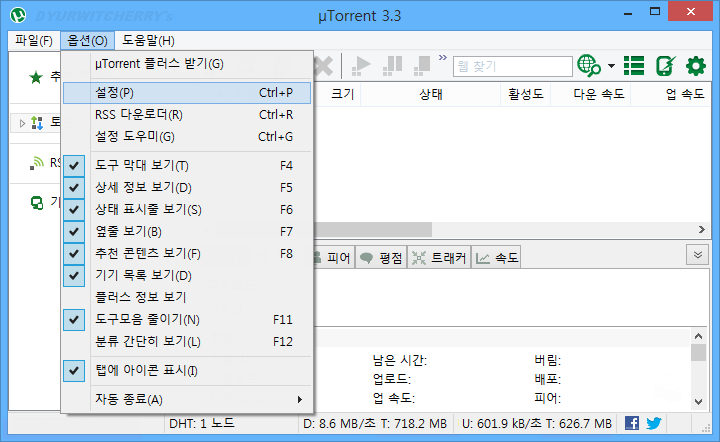Click the green star sidebar icon

click(x=36, y=78)
